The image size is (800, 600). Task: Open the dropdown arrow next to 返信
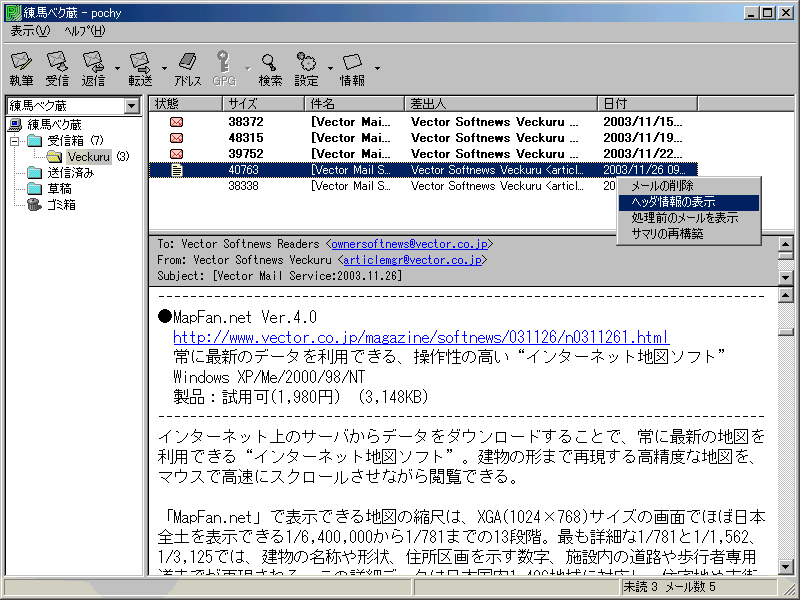[x=117, y=68]
